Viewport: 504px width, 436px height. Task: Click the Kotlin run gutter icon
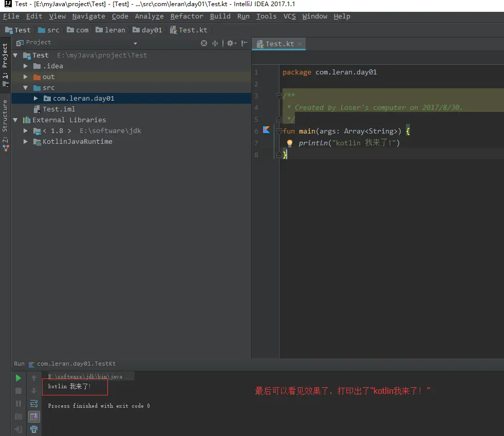267,130
